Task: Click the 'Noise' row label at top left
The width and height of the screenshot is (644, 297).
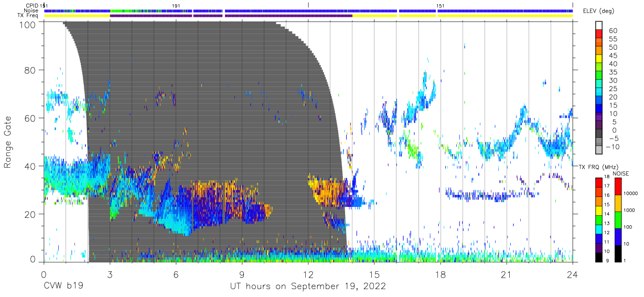Action: [x=32, y=10]
